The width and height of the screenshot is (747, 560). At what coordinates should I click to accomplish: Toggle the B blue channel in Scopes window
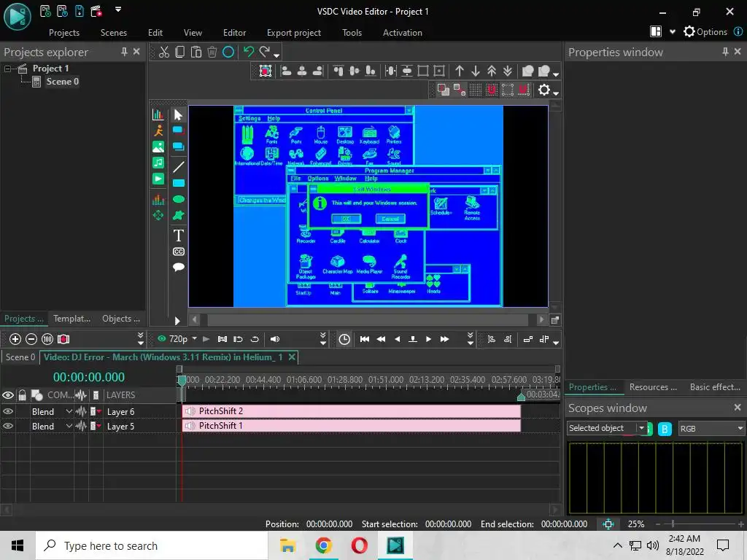pyautogui.click(x=665, y=429)
